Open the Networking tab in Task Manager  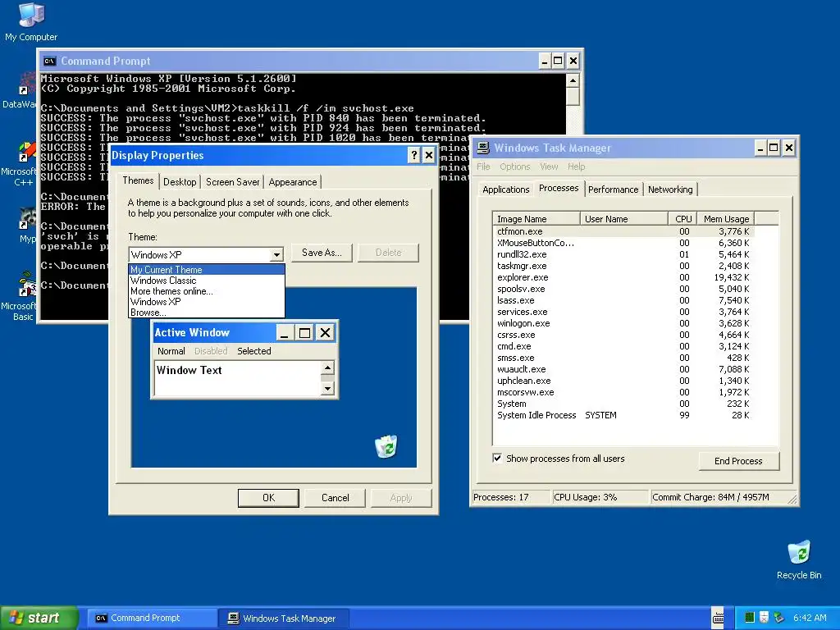point(670,189)
